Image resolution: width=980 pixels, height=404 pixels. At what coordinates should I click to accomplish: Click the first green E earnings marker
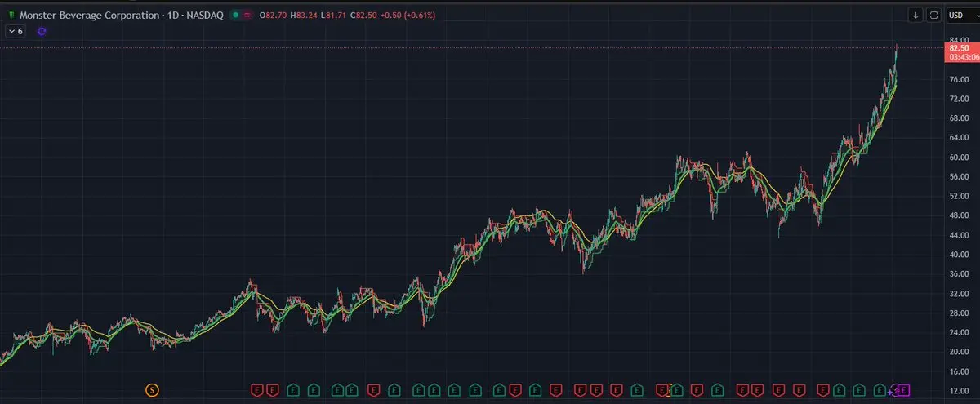[292, 390]
